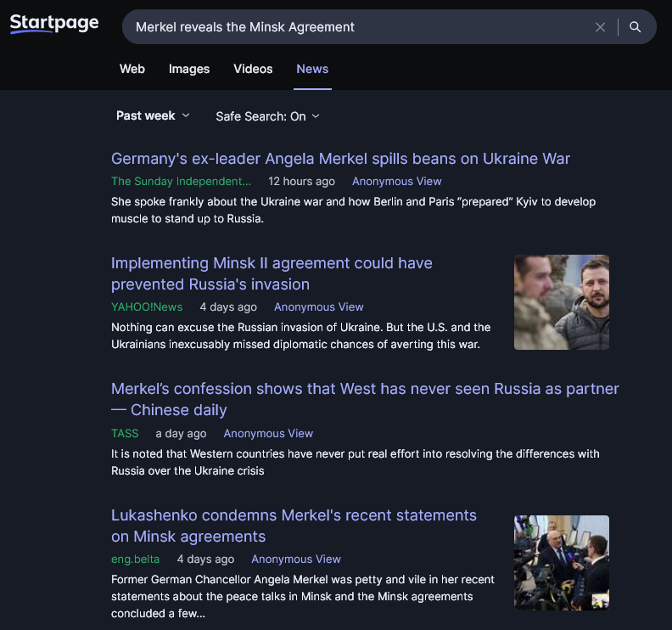Click the eng.belta source link
The image size is (672, 630).
pos(135,560)
